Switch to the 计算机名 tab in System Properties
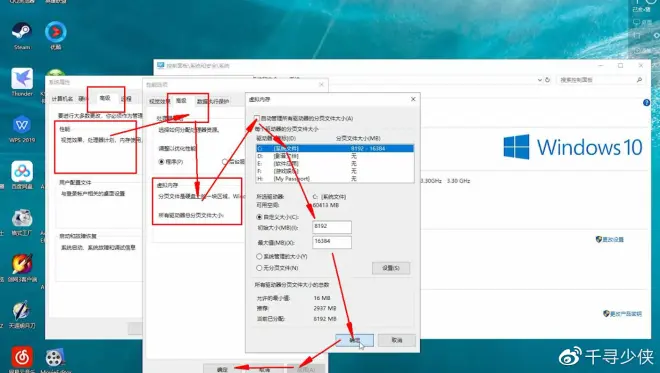The height and width of the screenshot is (373, 660). [62, 99]
